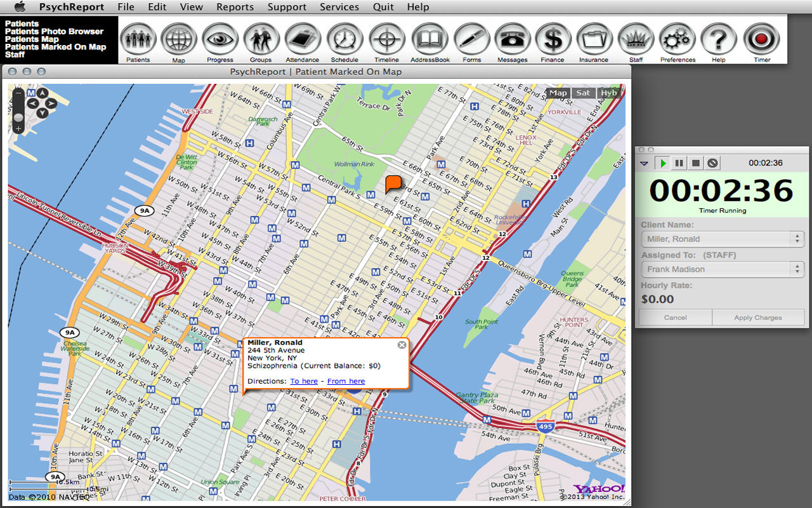Stop the timer with square button
This screenshot has width=812, height=508.
click(696, 163)
